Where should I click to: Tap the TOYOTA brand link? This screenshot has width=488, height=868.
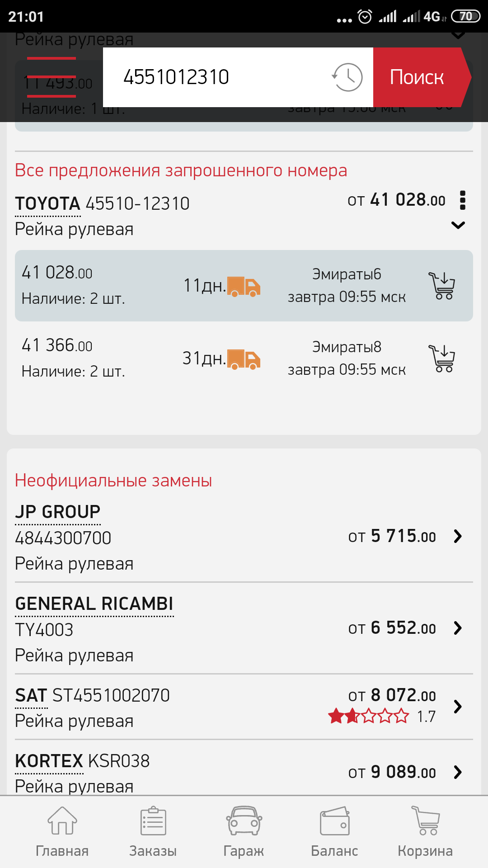point(48,204)
